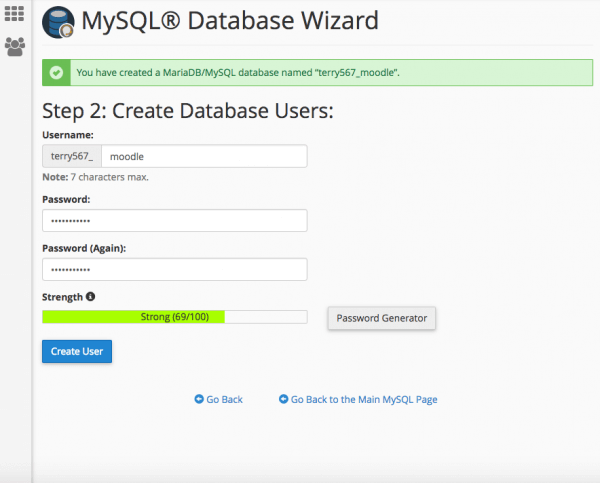Click the Create User button
This screenshot has width=600, height=483.
click(77, 351)
